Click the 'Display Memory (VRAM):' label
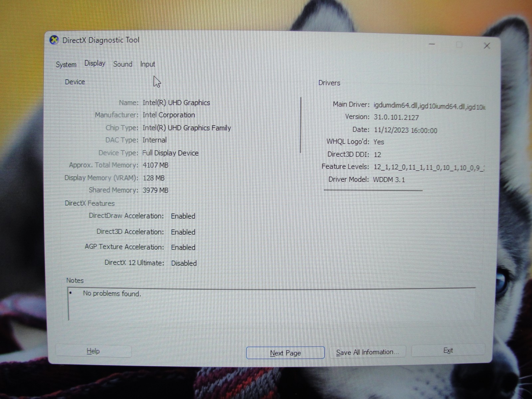Image resolution: width=532 pixels, height=399 pixels. 101,178
